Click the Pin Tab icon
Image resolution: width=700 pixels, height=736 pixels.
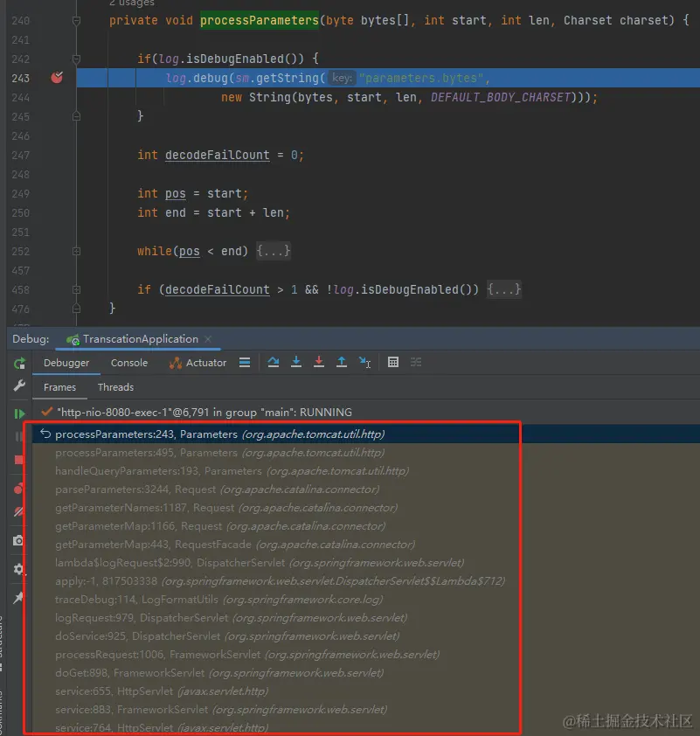18,598
